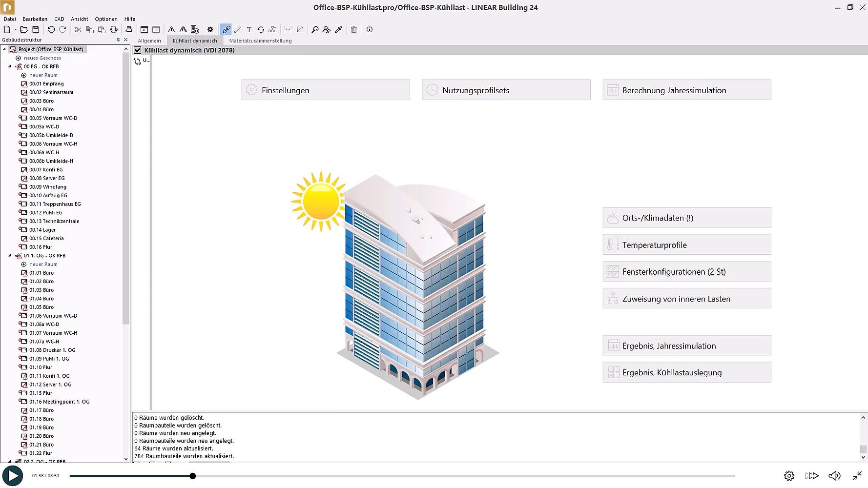Mute the video using speaker icon
Screen dimensions: 868x488
(834, 476)
